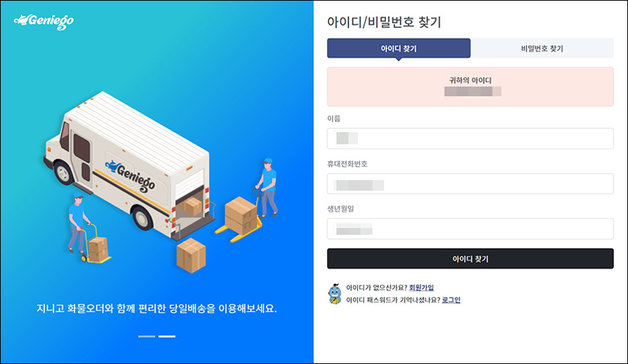Click the genie mascot icon beside the signup text
The image size is (628, 364).
coord(334,294)
